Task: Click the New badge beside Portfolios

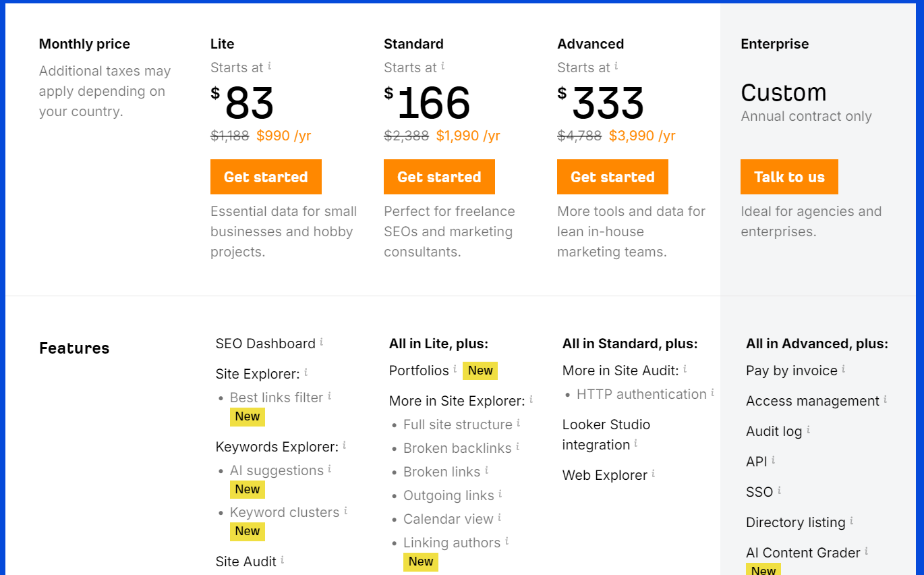Action: point(480,371)
